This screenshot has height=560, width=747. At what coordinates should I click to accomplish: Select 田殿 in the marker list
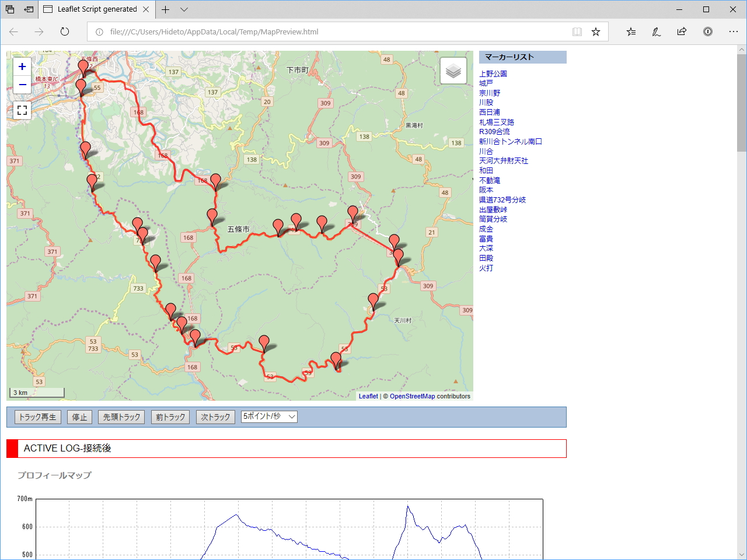tap(486, 258)
